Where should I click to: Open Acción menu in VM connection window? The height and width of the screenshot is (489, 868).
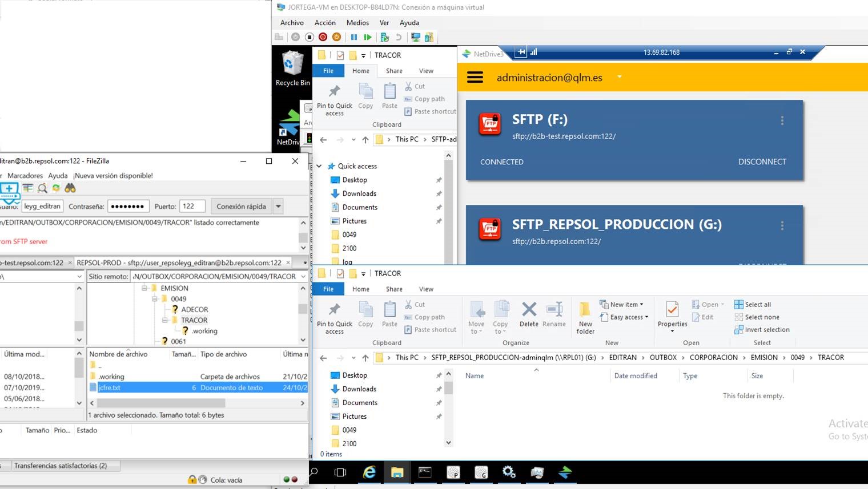point(325,23)
